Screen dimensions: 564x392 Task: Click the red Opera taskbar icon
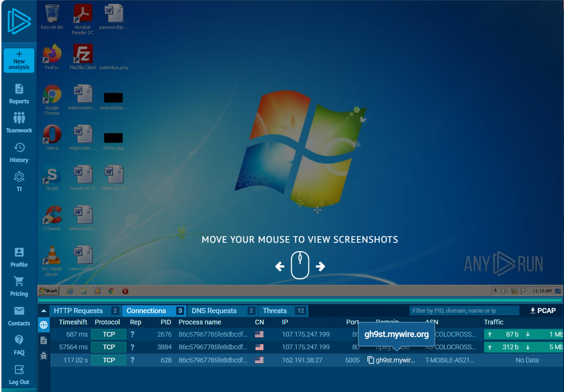pos(125,291)
